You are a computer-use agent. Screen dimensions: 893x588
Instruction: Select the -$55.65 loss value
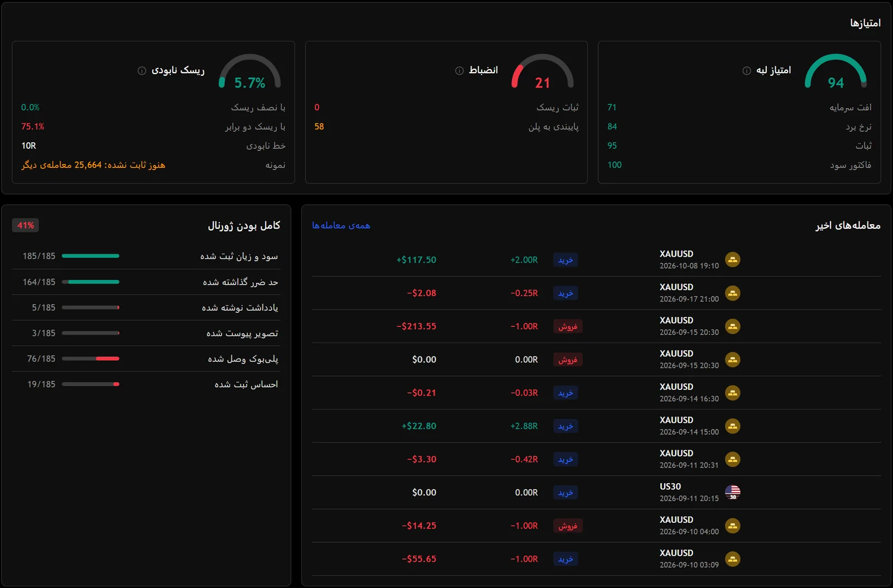(419, 559)
